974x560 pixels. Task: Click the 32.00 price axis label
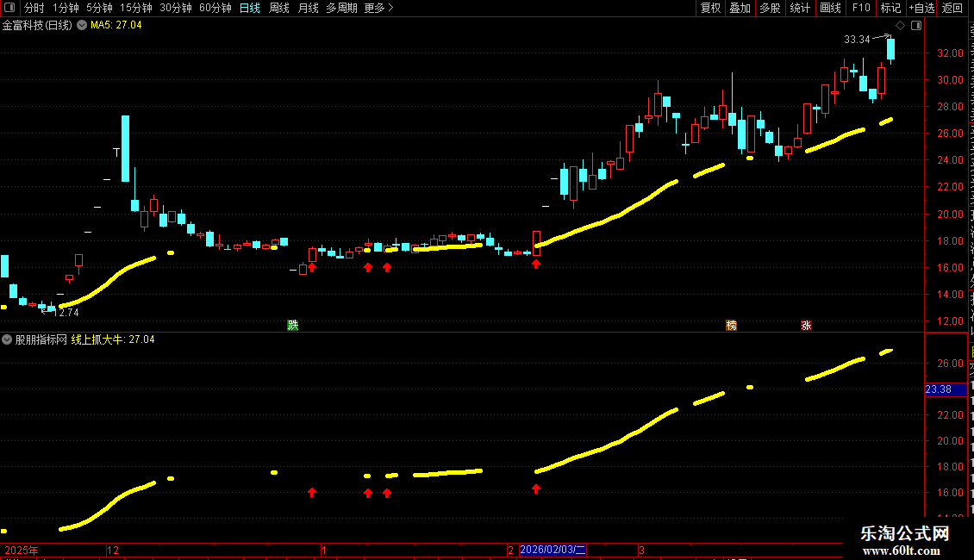click(x=951, y=53)
